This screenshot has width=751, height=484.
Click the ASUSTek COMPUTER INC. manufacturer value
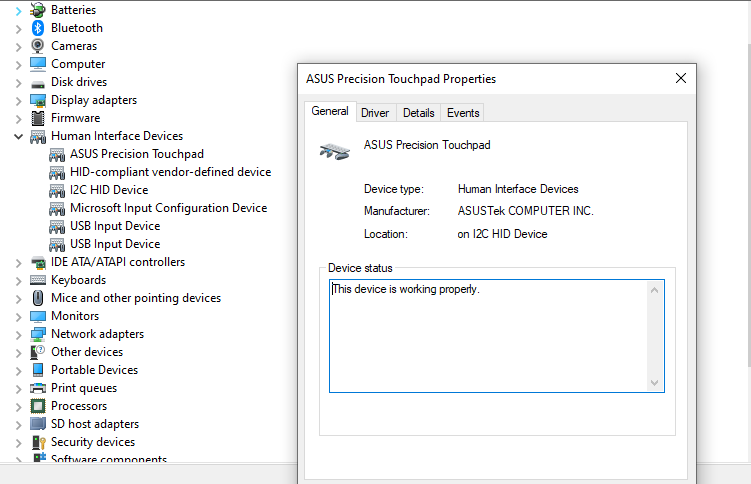(525, 211)
